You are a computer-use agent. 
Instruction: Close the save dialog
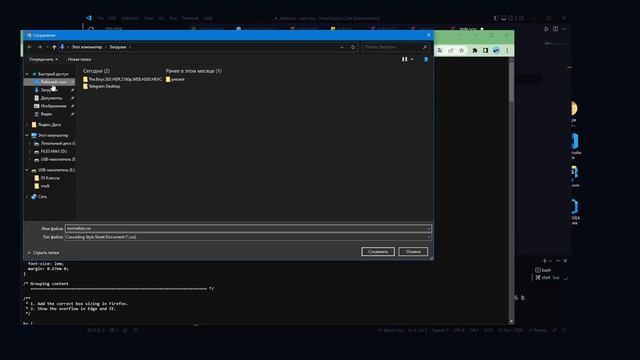pyautogui.click(x=428, y=36)
